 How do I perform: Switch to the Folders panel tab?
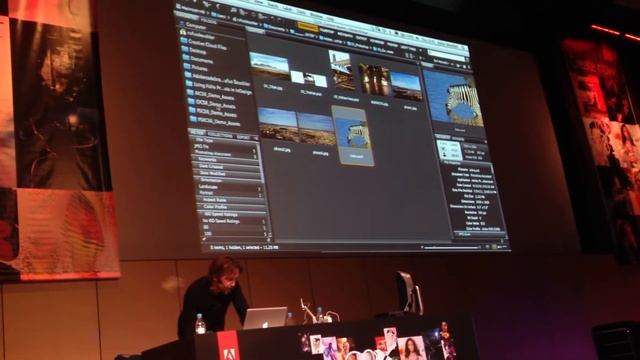[209, 21]
